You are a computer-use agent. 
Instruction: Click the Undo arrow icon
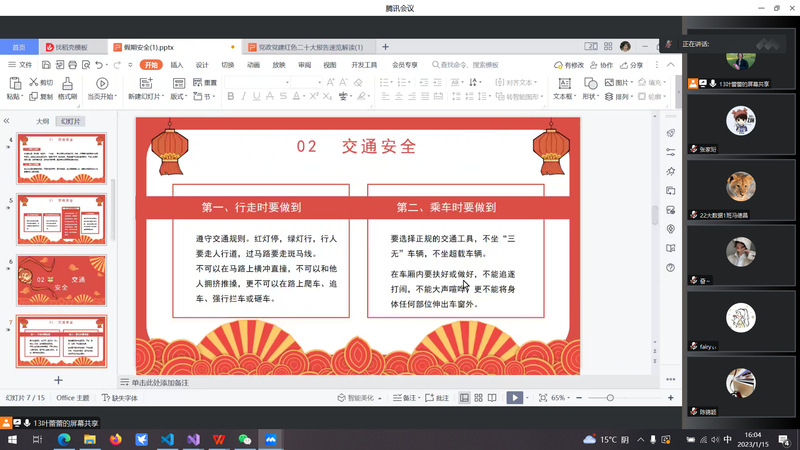coord(99,65)
